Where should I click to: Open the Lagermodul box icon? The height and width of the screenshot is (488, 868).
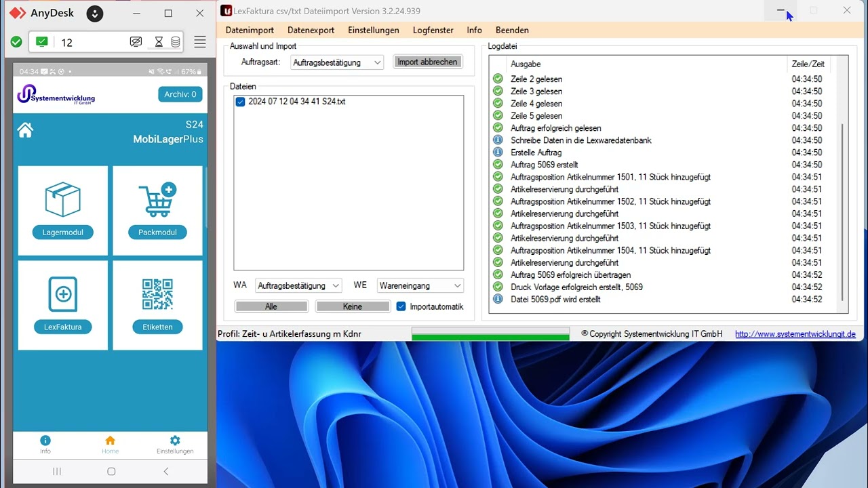pyautogui.click(x=62, y=199)
